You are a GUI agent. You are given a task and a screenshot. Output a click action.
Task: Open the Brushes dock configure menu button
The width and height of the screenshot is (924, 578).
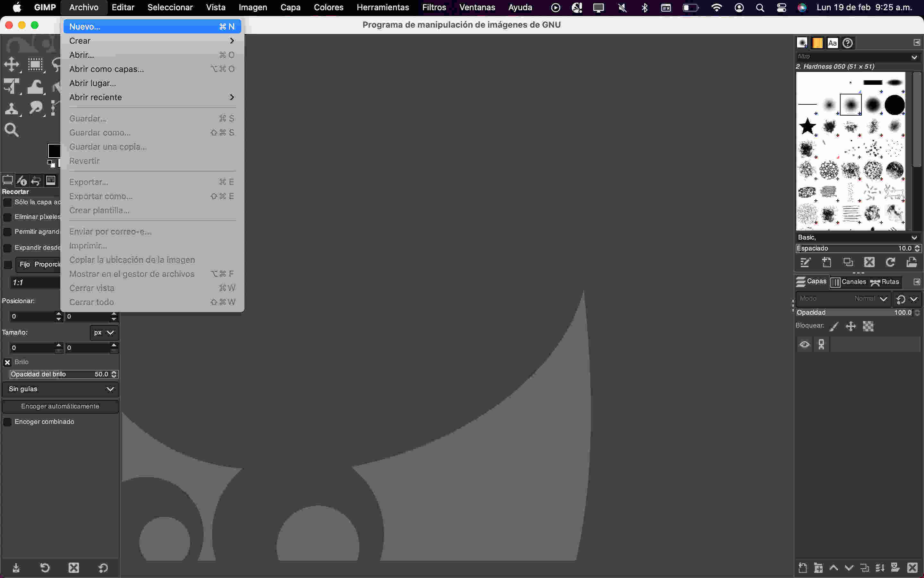(x=917, y=42)
